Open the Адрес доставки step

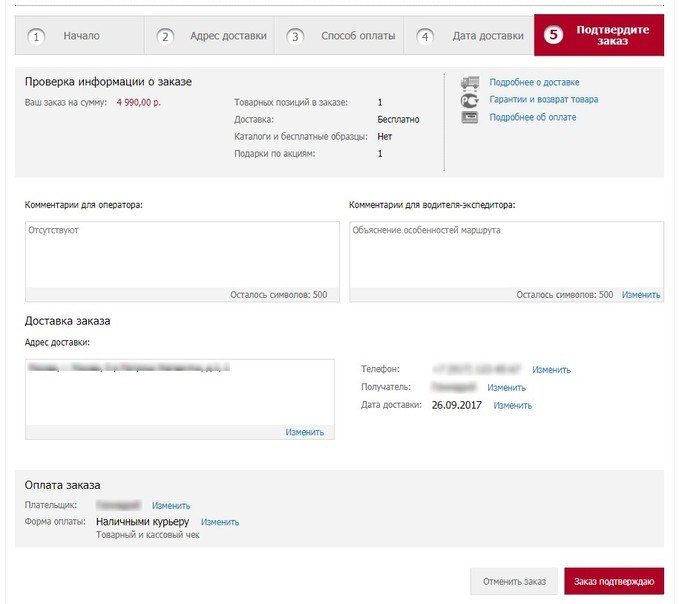tap(210, 36)
